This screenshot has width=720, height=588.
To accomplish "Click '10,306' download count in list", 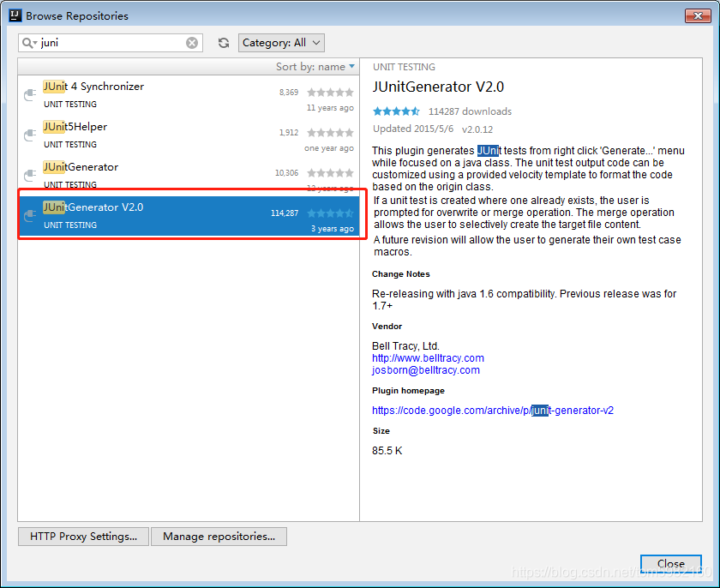I will 286,173.
